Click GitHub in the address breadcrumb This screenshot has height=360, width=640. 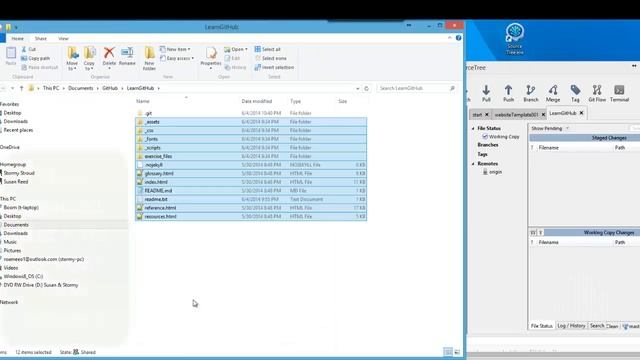pos(110,88)
